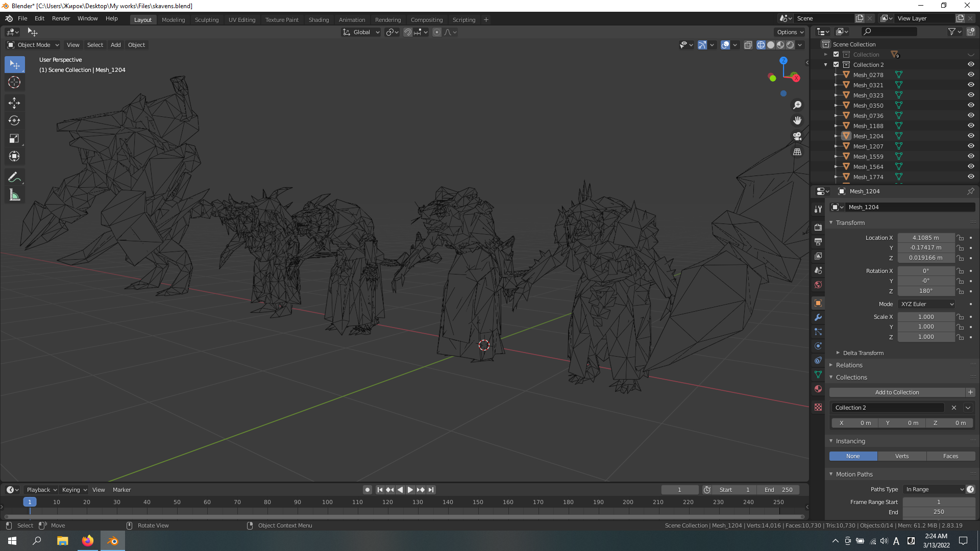Uncheck the Collection 2 checkbox in outliner
Screen dimensions: 980x551
point(836,64)
